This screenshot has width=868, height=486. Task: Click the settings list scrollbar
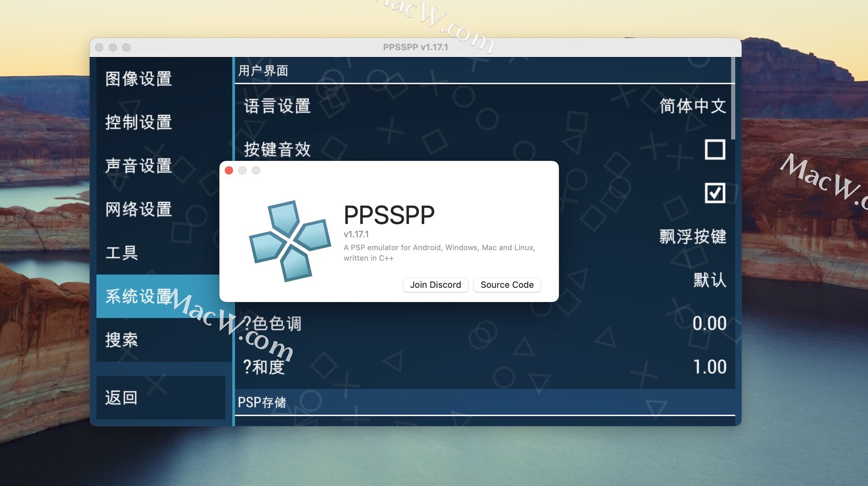point(733,98)
